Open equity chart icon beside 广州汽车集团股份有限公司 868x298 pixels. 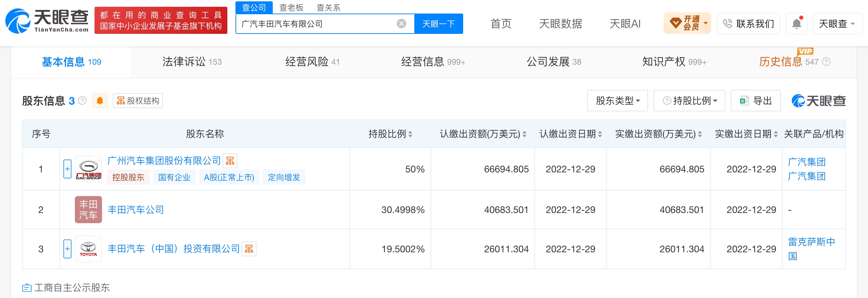(x=230, y=161)
